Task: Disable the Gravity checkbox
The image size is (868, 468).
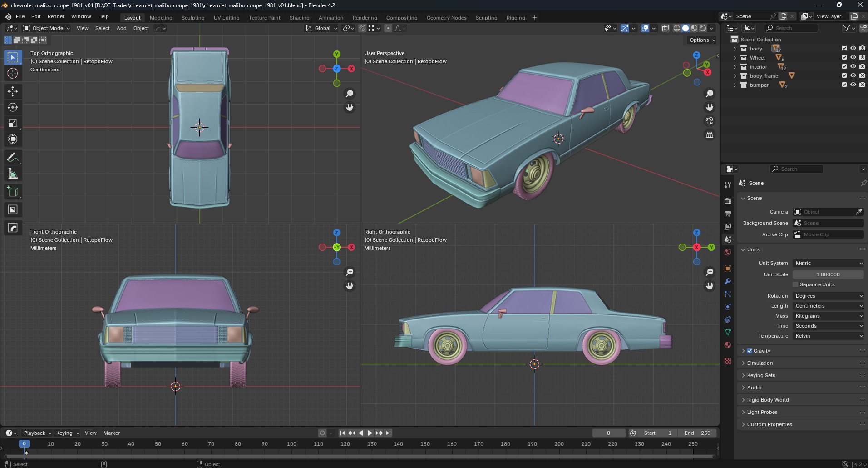Action: coord(750,351)
